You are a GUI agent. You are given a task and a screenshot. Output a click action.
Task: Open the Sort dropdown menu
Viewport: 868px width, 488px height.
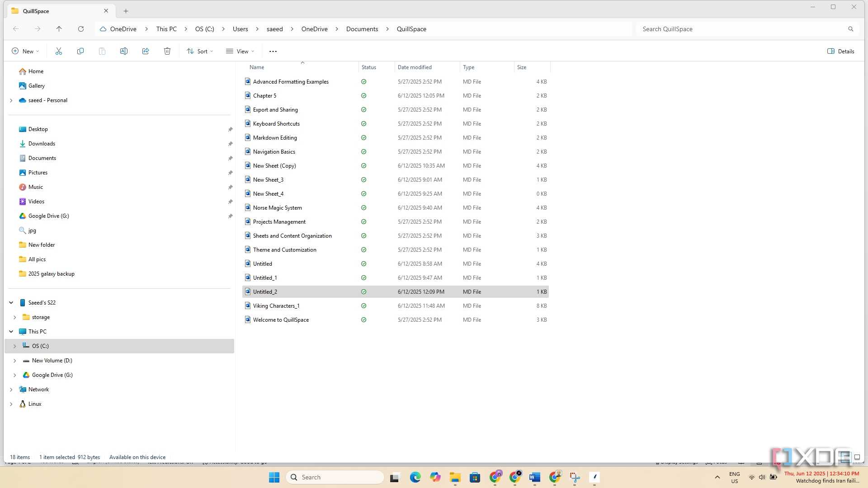200,51
